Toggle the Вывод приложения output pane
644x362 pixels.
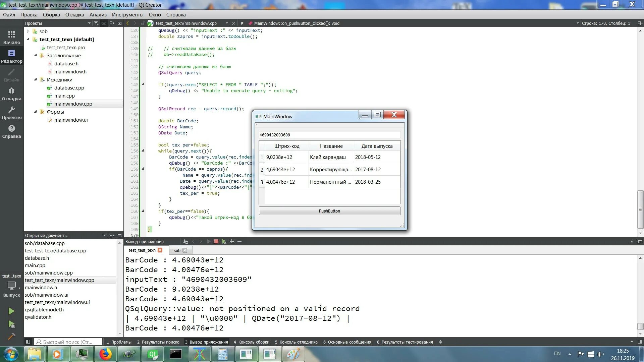point(206,342)
